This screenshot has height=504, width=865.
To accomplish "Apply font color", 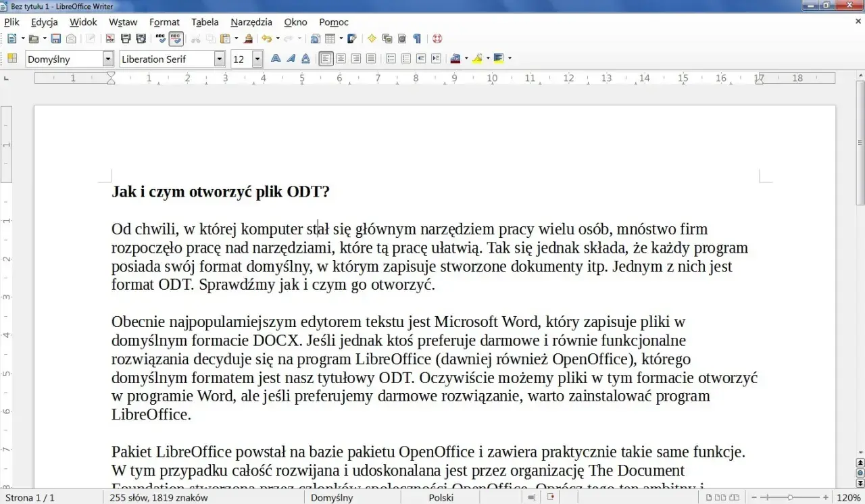I will 455,59.
